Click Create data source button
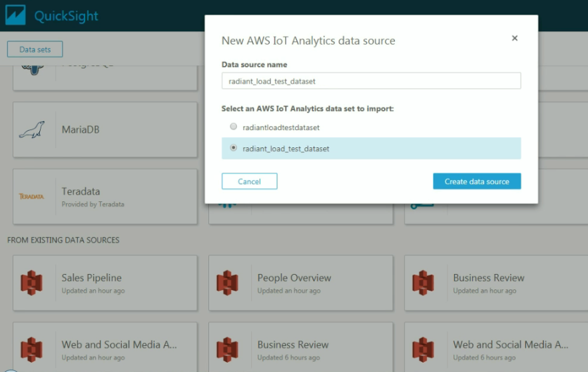588x372 pixels. pyautogui.click(x=476, y=181)
